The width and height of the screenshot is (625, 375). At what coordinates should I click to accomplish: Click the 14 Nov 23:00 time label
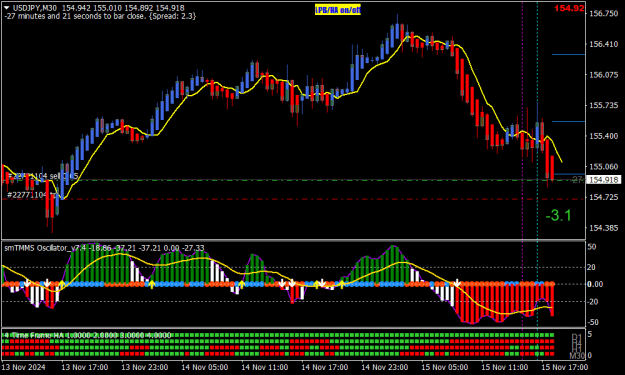pyautogui.click(x=385, y=367)
